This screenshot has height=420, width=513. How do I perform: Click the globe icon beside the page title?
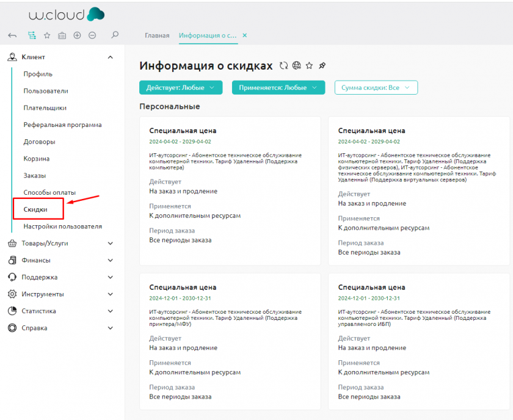coord(296,66)
